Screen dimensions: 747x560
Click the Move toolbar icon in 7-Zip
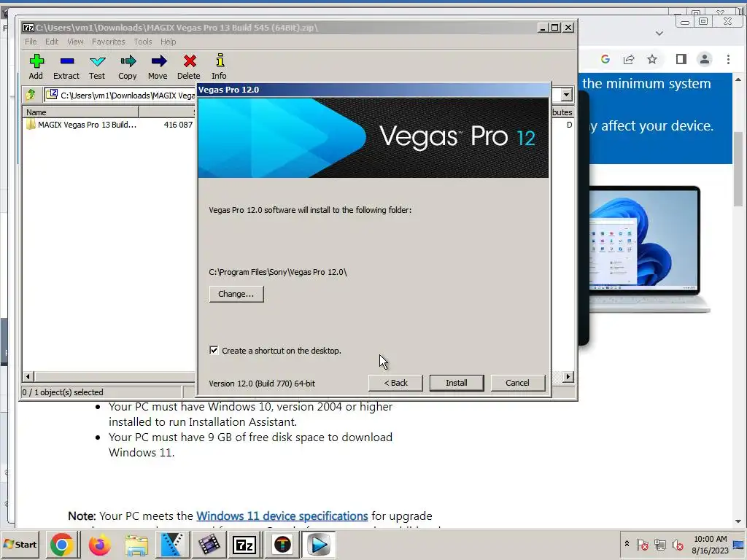pyautogui.click(x=158, y=66)
